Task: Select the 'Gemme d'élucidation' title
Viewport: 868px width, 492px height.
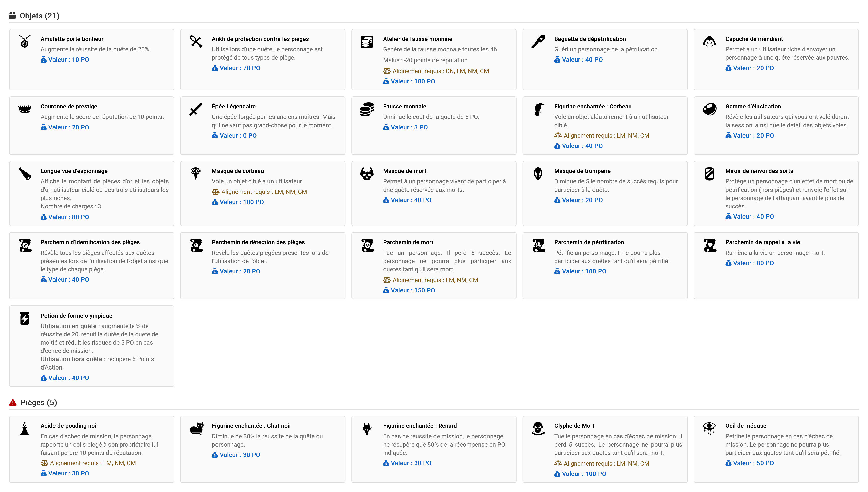Action: (x=753, y=106)
